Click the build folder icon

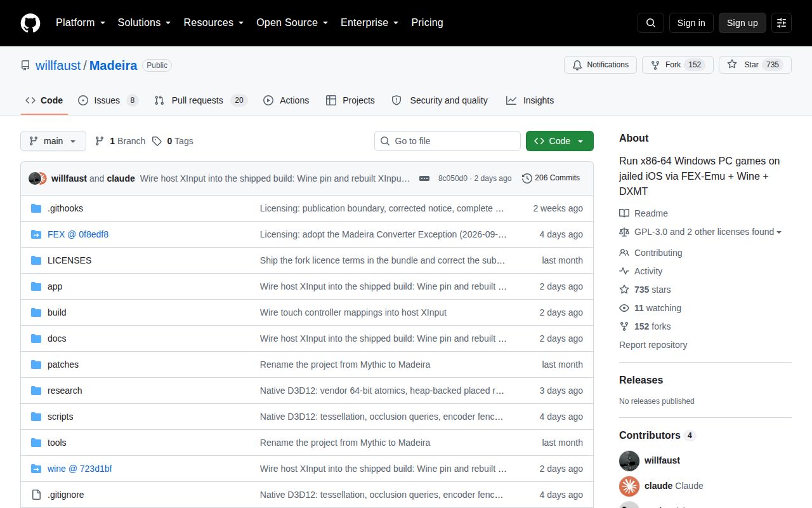pos(36,312)
